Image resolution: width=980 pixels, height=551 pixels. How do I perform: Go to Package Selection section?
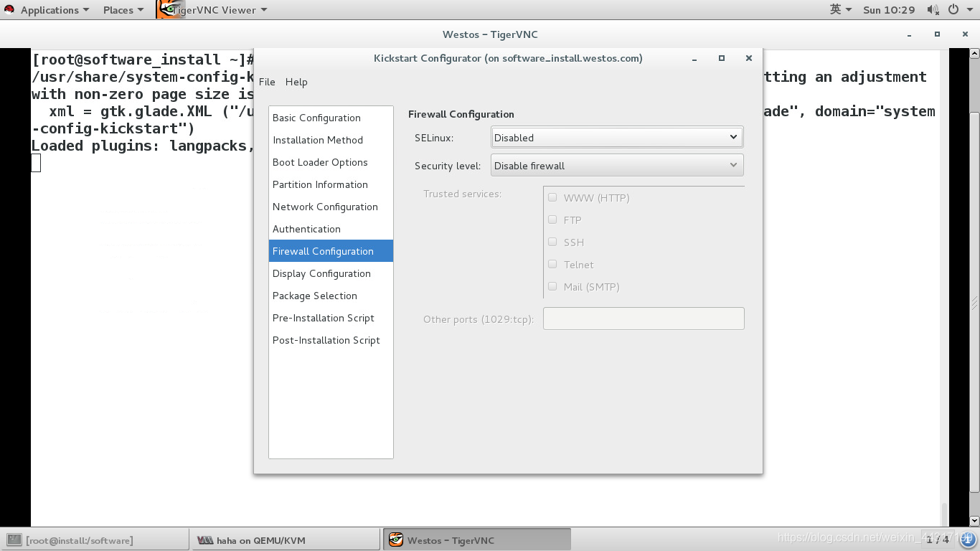point(331,296)
